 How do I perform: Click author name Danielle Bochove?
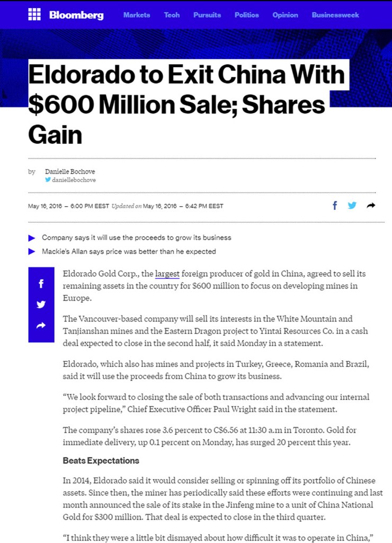(70, 172)
